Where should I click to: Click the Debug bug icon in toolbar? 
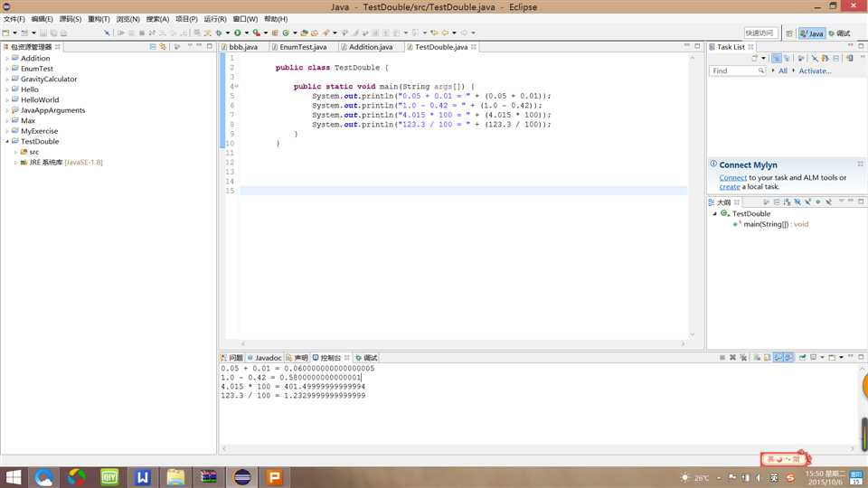(219, 33)
